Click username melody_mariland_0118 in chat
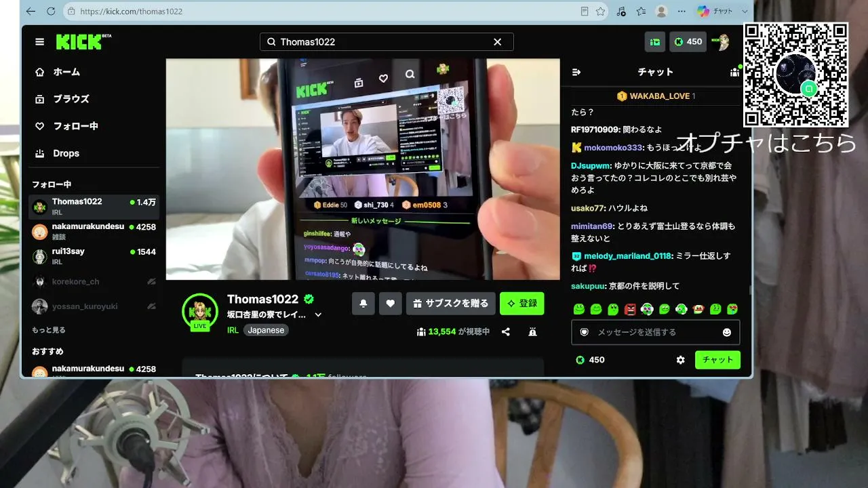Screen dimensions: 868x488 (x=627, y=256)
